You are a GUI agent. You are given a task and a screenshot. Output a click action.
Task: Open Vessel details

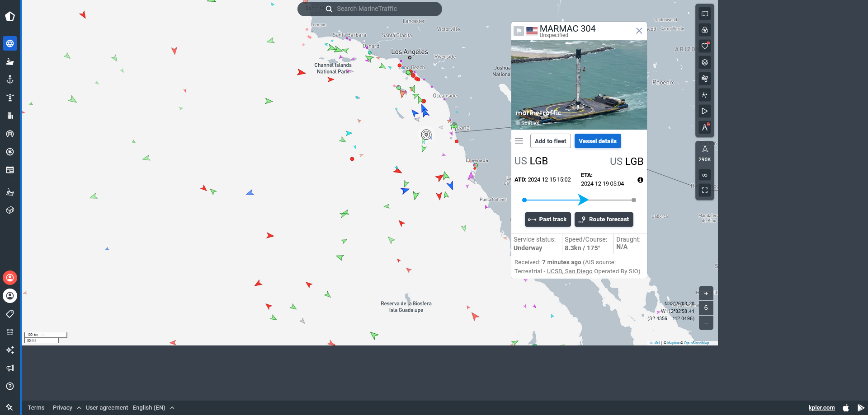(x=598, y=141)
